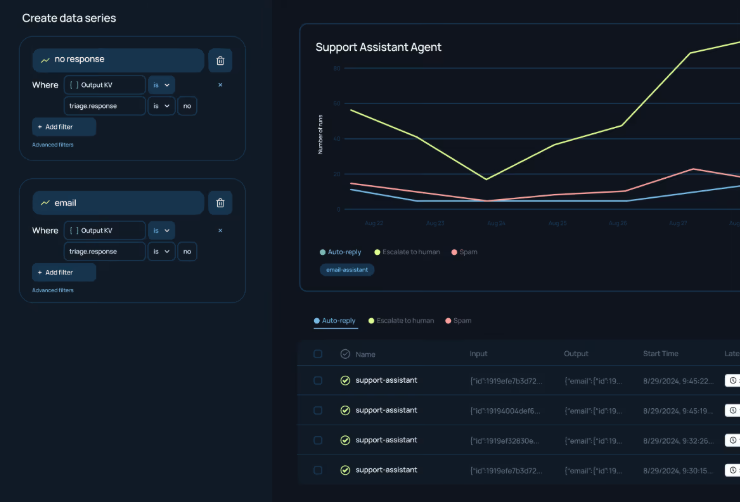Remove the filter in "email" series

[x=220, y=231]
